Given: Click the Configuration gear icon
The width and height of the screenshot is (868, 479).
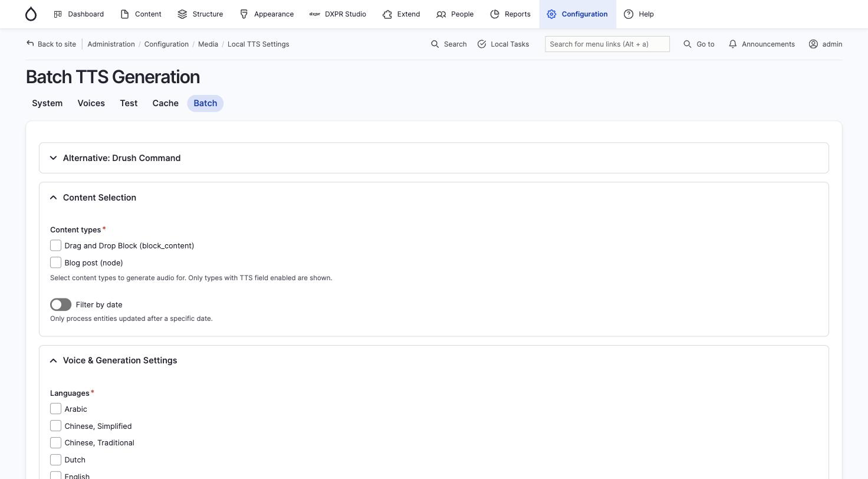Looking at the screenshot, I should (x=551, y=14).
